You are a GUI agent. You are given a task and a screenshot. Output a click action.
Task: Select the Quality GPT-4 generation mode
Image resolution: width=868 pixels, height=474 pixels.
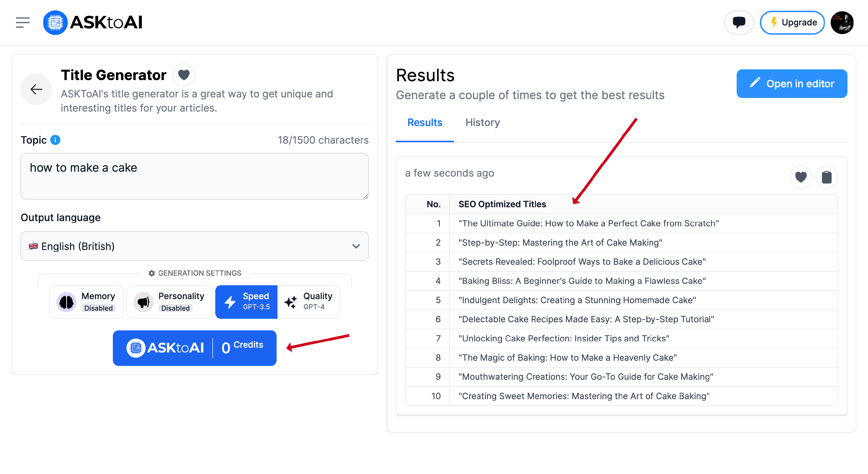pyautogui.click(x=309, y=302)
